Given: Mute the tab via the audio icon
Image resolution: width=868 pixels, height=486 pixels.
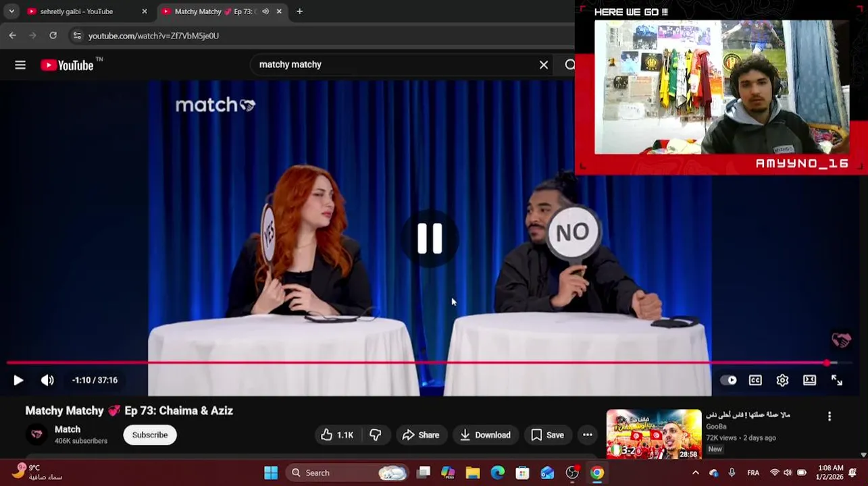Looking at the screenshot, I should pos(265,11).
